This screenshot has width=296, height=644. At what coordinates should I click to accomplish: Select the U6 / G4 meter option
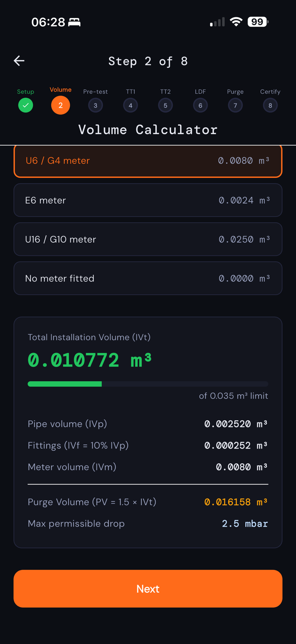148,161
